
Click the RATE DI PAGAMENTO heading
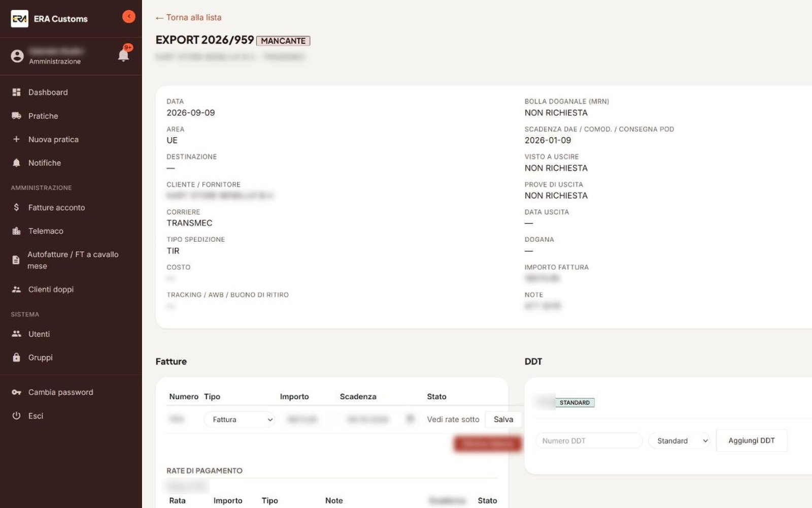[205, 471]
